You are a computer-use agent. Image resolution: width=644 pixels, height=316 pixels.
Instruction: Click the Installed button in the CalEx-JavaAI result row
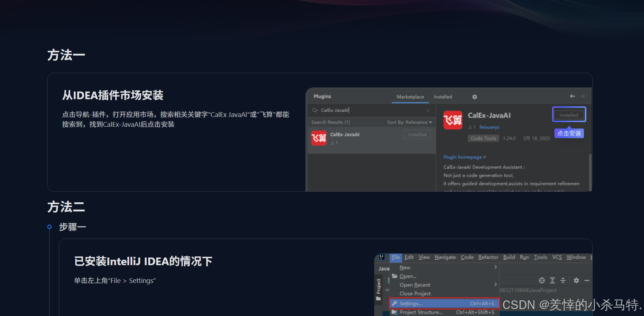[417, 134]
